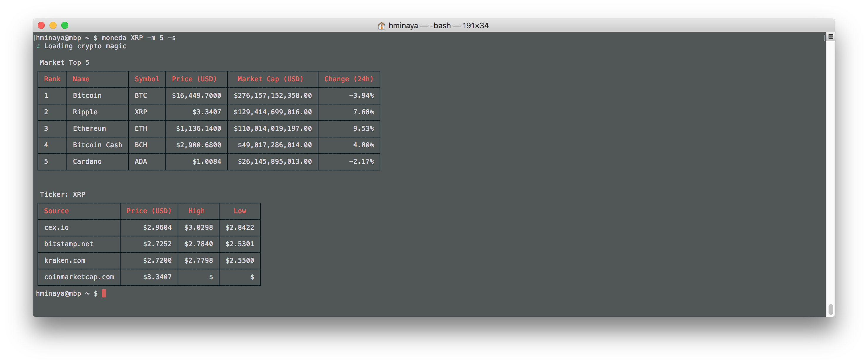Click the red close window button
Viewport: 868px width, 364px height.
(x=41, y=25)
